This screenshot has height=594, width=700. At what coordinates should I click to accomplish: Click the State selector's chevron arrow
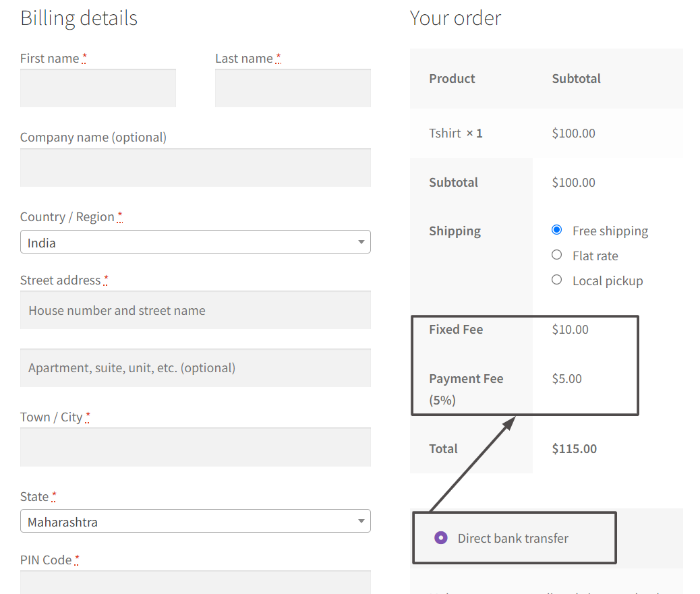[362, 521]
